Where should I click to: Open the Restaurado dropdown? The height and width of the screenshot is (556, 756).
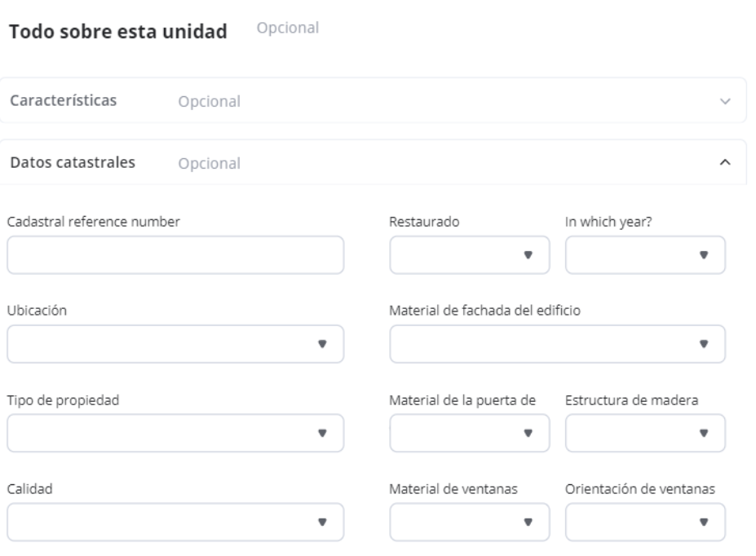click(469, 255)
